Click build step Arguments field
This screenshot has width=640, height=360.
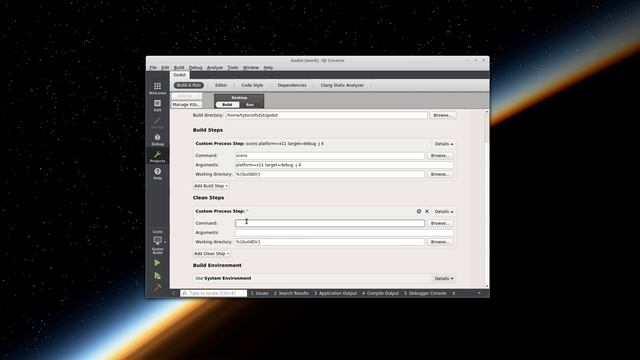(344, 165)
